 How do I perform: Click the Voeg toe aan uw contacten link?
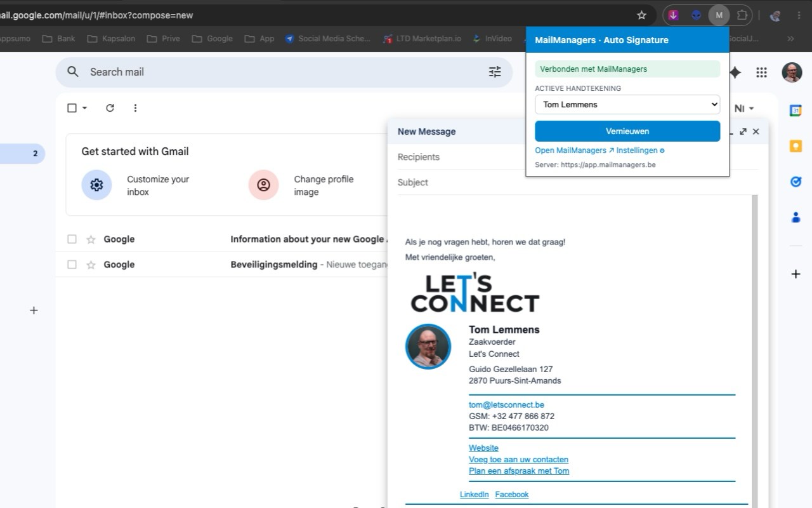pos(518,460)
